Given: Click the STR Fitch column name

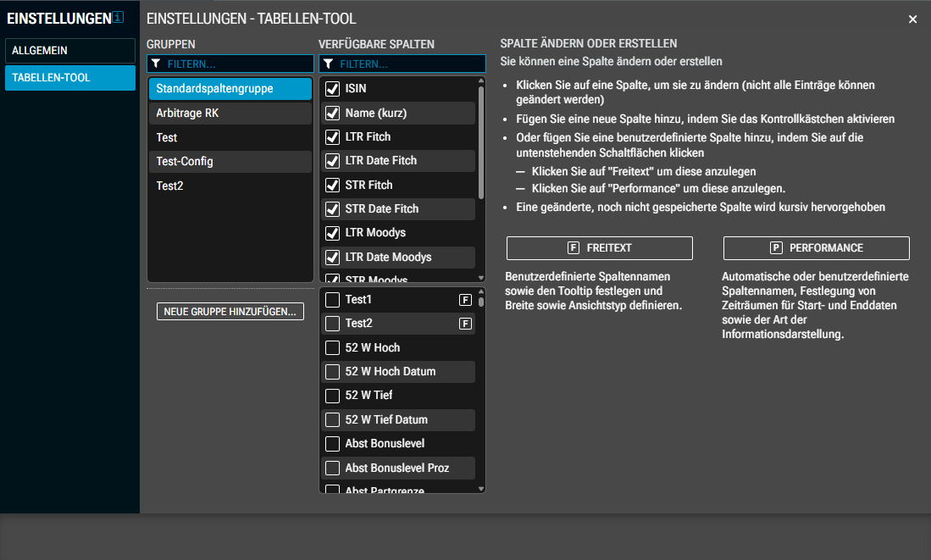Looking at the screenshot, I should point(369,186).
